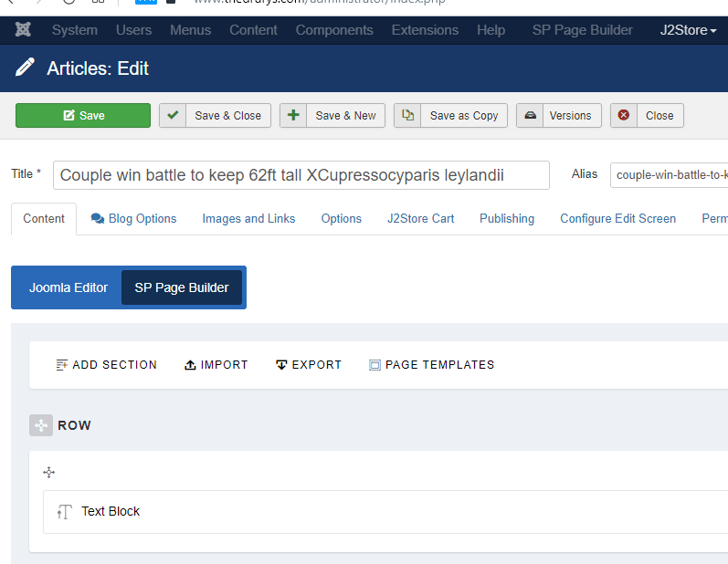Click the plus icon for Save & New
This screenshot has height=564, width=728.
click(x=293, y=115)
